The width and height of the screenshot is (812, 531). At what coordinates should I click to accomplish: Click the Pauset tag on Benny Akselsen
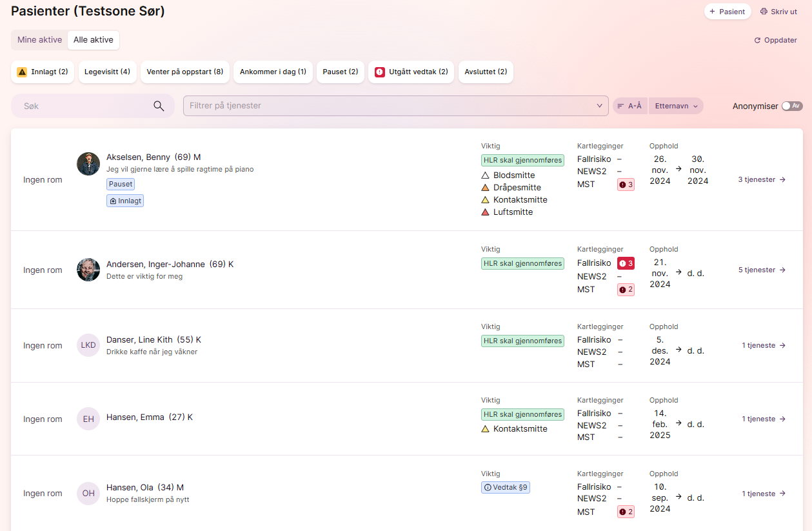[x=121, y=184]
